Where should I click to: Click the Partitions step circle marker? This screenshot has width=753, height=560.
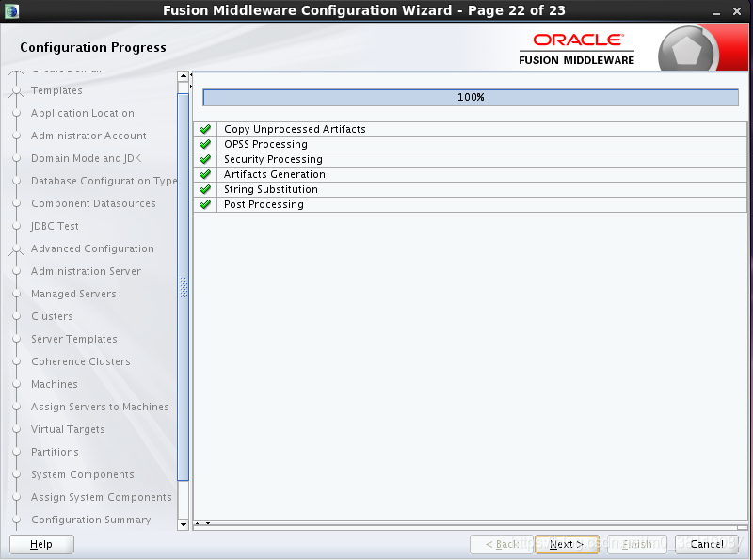click(17, 452)
